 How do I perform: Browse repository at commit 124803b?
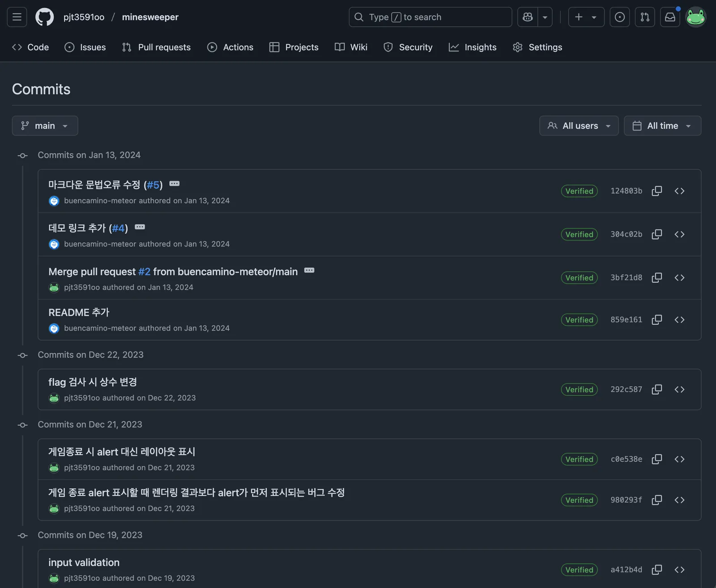click(x=679, y=191)
